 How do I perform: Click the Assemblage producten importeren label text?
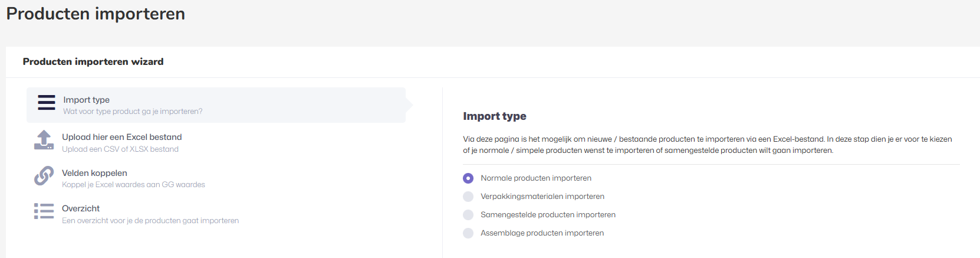tap(542, 233)
